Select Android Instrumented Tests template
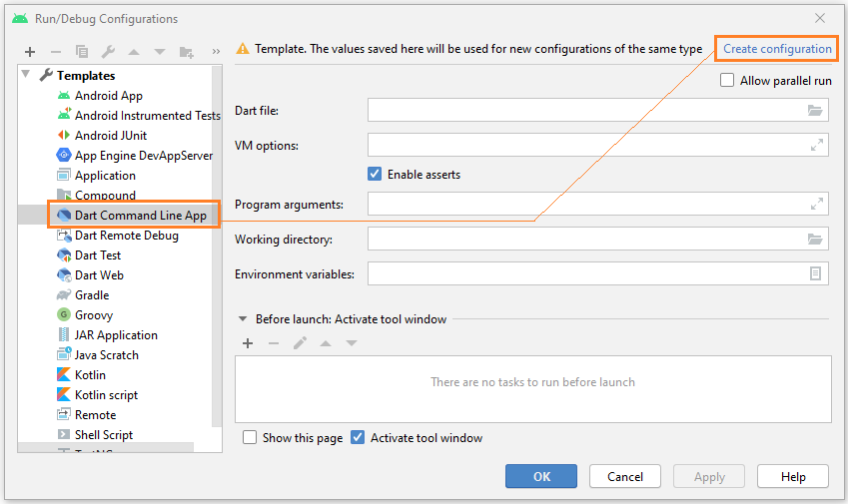 point(139,116)
